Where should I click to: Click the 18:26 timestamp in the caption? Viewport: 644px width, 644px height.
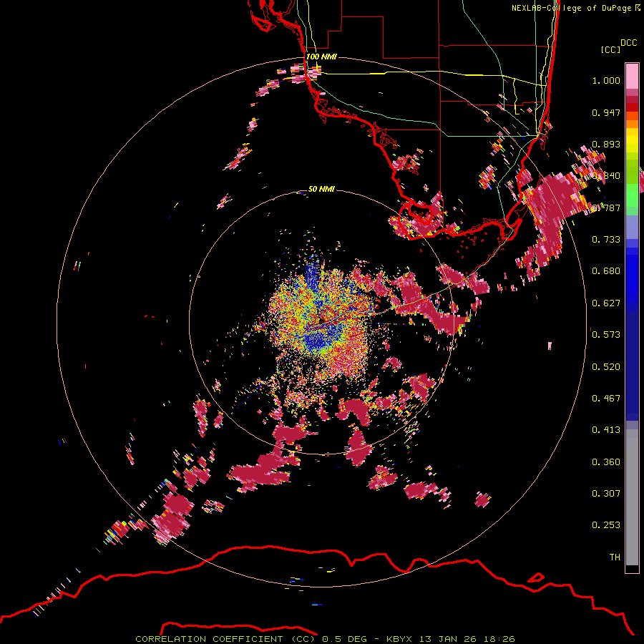tap(498, 639)
